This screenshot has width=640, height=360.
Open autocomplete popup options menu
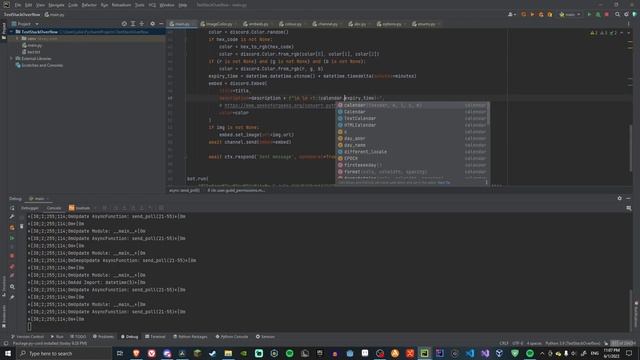[x=486, y=182]
